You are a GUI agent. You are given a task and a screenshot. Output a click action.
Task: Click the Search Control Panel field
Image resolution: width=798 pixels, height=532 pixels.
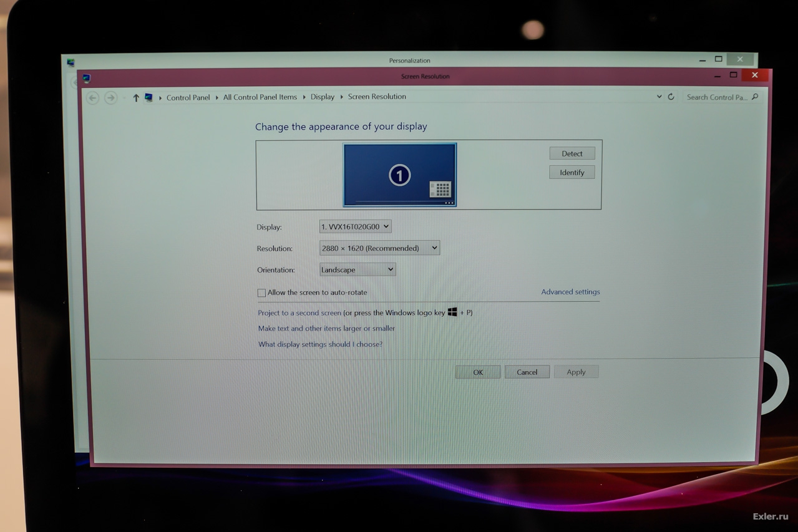click(x=716, y=97)
